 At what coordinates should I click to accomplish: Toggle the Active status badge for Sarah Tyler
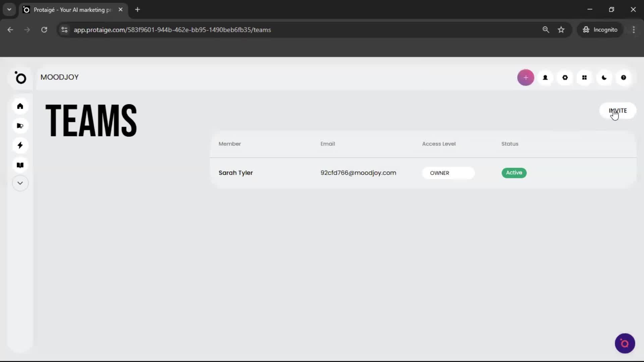tap(514, 173)
